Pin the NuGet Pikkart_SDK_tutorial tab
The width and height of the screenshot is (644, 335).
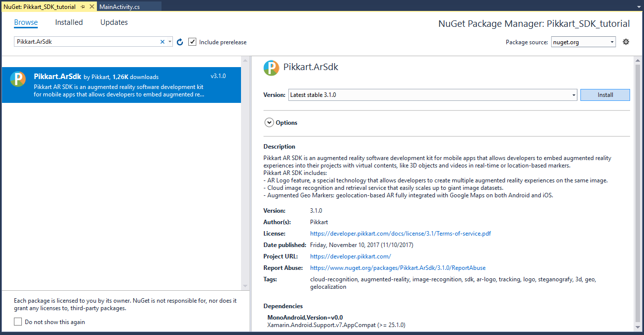[83, 7]
